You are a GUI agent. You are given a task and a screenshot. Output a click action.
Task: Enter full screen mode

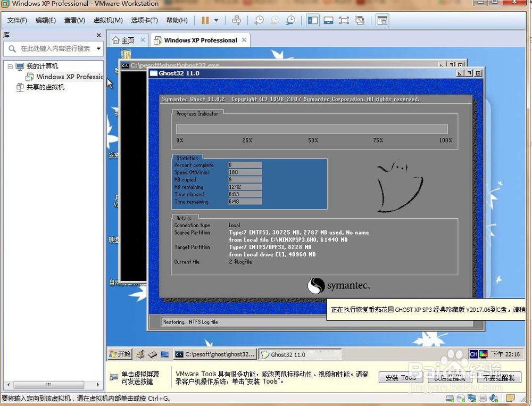(x=344, y=20)
